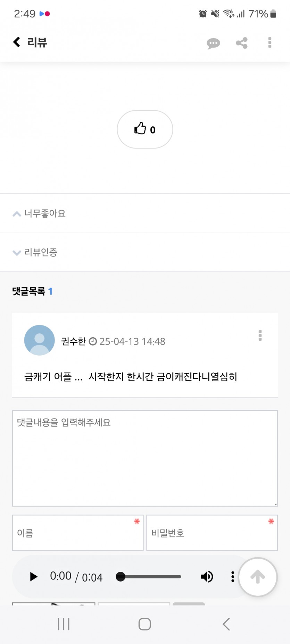
Task: Play the audio clip
Action: [33, 577]
